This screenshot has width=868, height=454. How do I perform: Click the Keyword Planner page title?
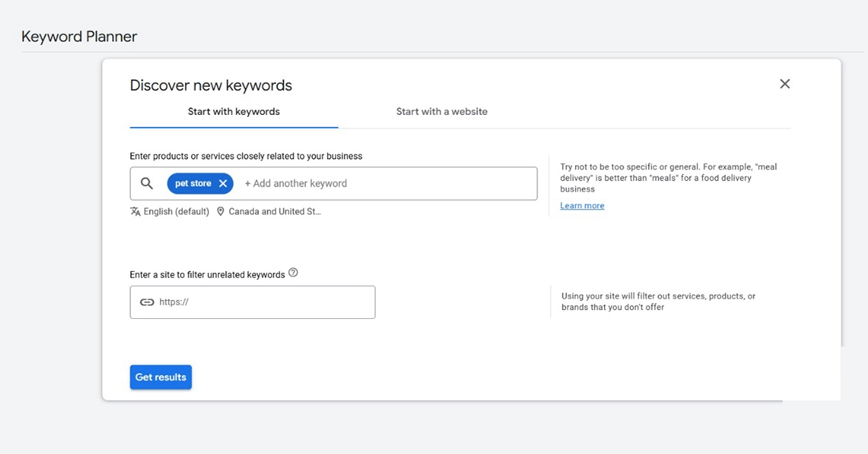[79, 36]
